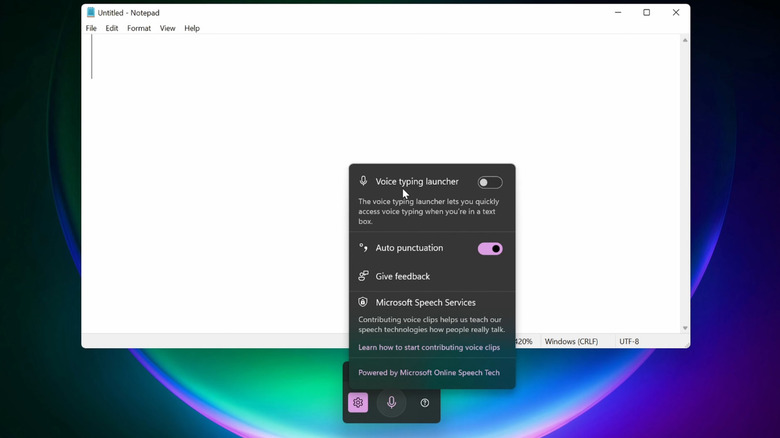This screenshot has width=780, height=438.
Task: Click the microphone icon beside Voice typing launcher
Action: pyautogui.click(x=363, y=182)
